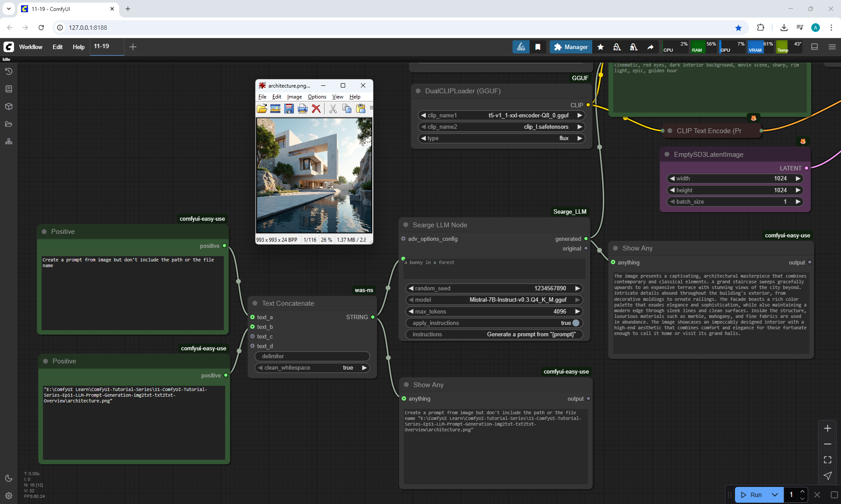Click the red delete X icon in the viewer

316,109
